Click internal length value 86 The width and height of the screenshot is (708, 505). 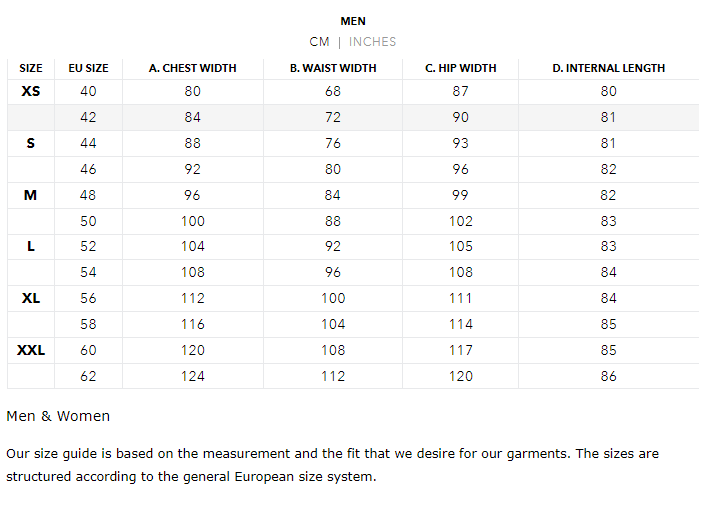[609, 376]
